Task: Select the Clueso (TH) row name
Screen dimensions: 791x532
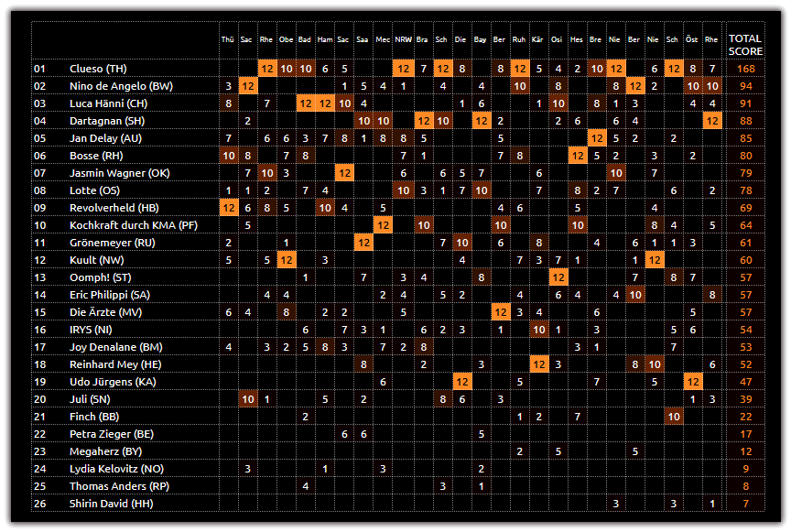Action: [98, 69]
